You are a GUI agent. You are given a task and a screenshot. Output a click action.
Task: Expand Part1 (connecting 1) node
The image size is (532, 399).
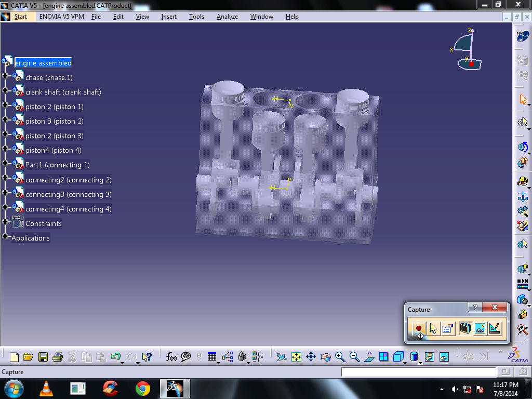pos(5,163)
